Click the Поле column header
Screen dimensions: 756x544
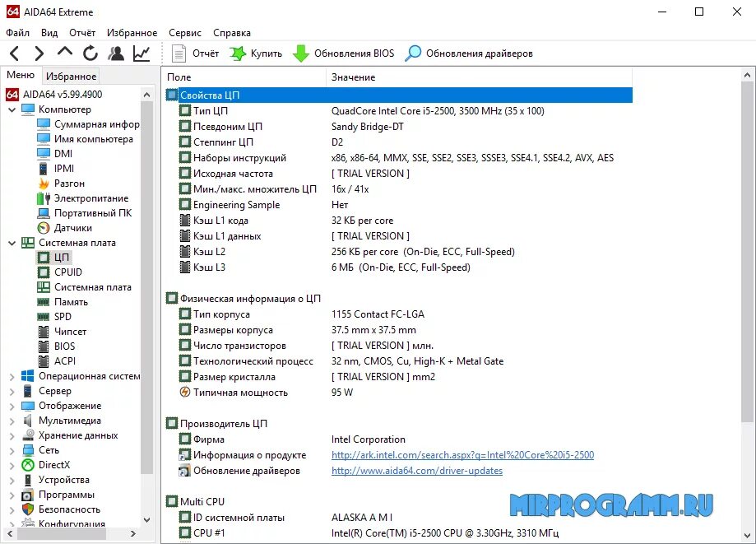pyautogui.click(x=245, y=77)
